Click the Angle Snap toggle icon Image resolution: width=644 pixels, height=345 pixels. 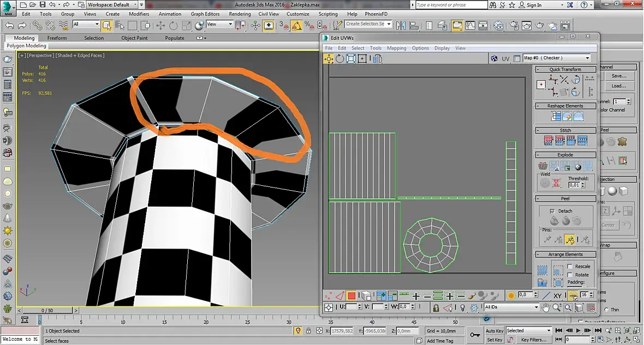(296, 26)
